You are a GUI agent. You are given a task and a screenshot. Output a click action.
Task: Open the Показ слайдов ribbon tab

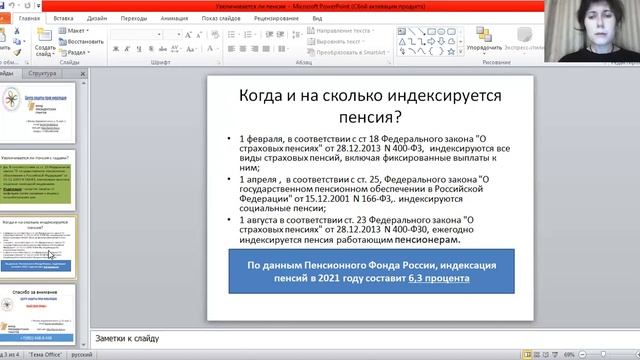click(221, 18)
